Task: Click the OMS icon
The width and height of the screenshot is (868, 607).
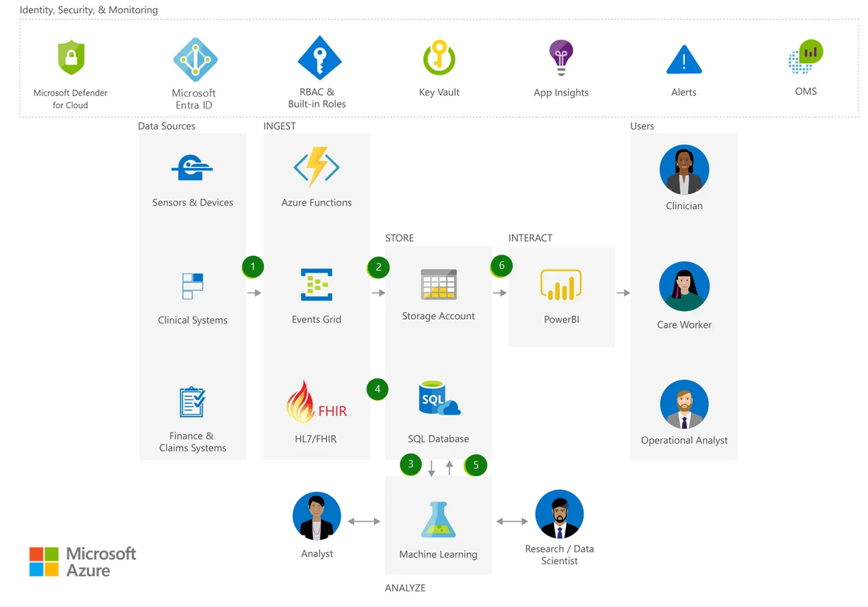Action: (806, 57)
